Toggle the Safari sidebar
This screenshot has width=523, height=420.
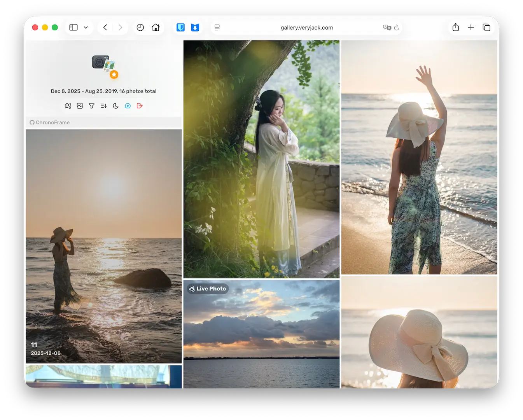point(73,28)
